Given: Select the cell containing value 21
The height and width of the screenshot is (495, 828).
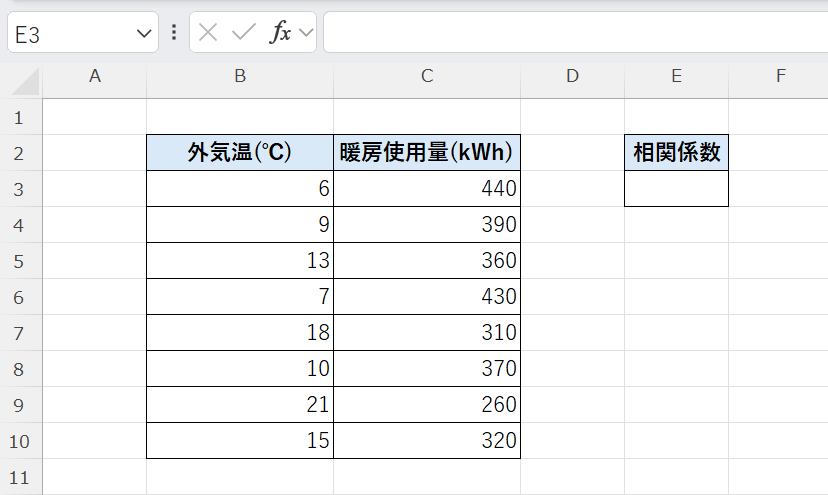Looking at the screenshot, I should tap(240, 405).
